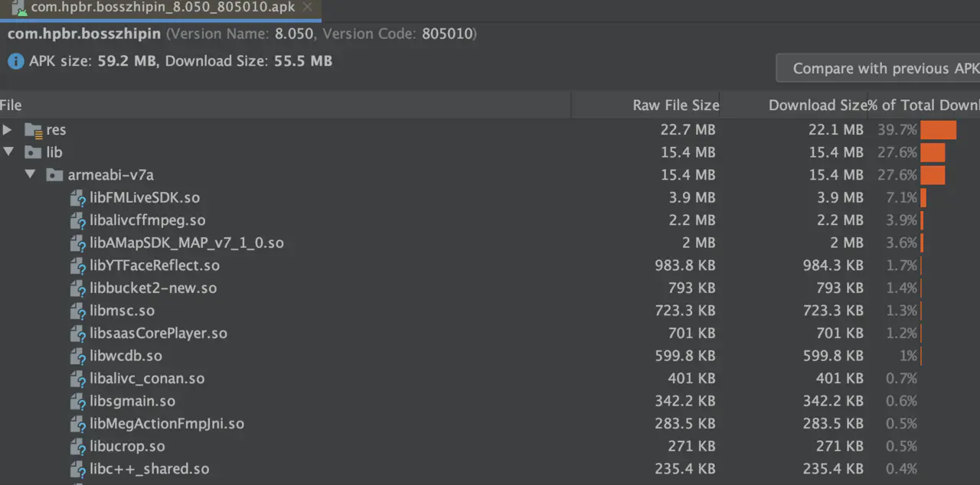Collapse the lib folder tree arrow

pos(8,152)
